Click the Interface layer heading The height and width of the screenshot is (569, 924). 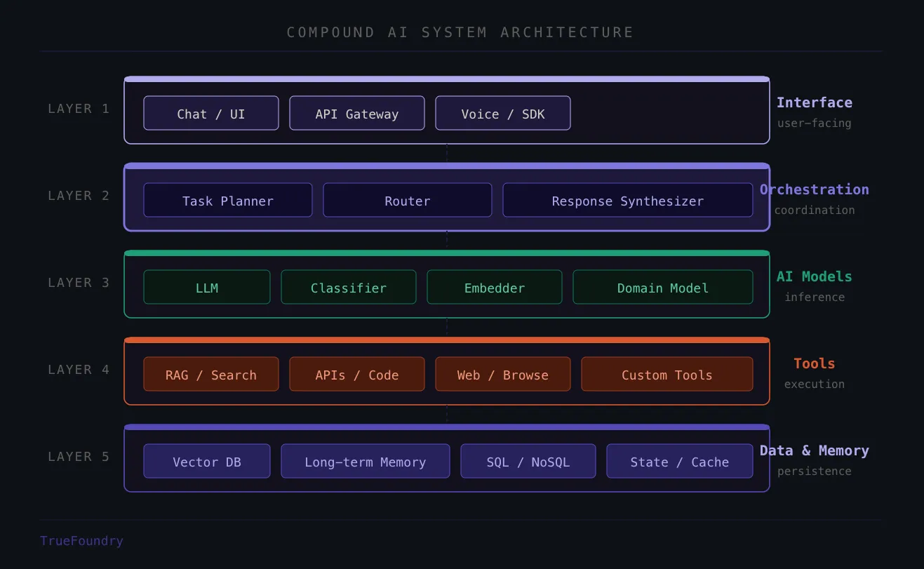coord(815,102)
